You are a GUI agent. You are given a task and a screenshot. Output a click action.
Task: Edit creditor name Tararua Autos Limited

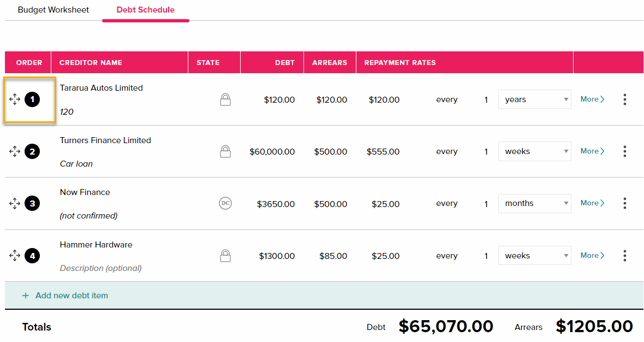point(102,88)
